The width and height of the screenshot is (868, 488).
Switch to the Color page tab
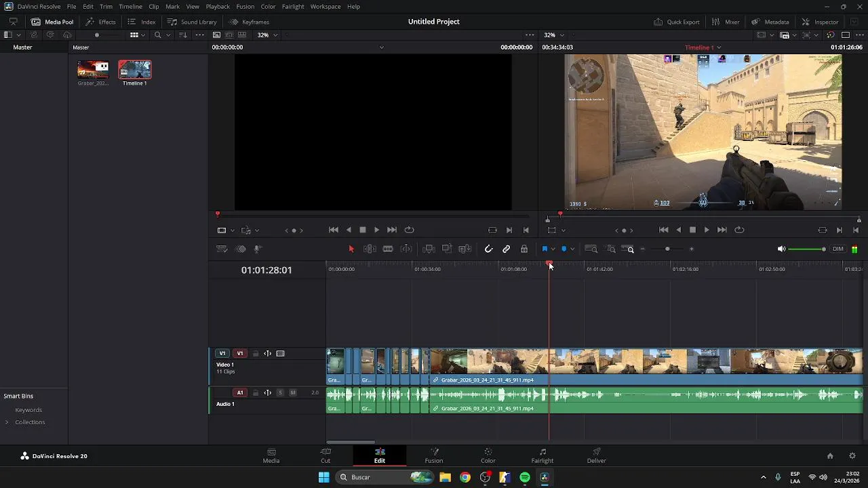(x=488, y=455)
